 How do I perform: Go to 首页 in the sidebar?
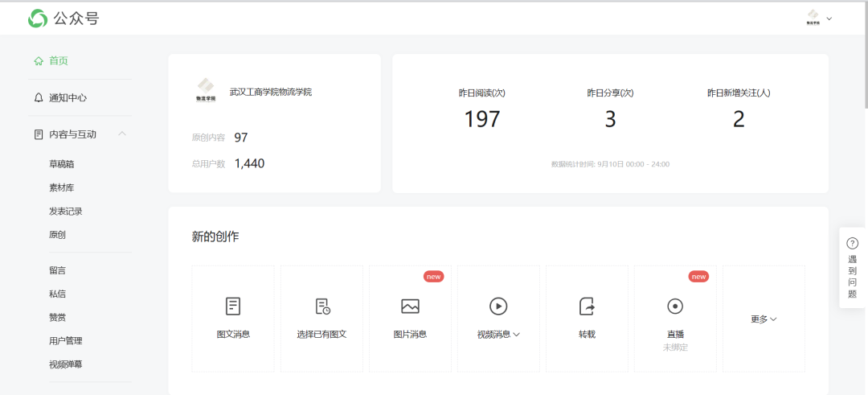tap(58, 60)
